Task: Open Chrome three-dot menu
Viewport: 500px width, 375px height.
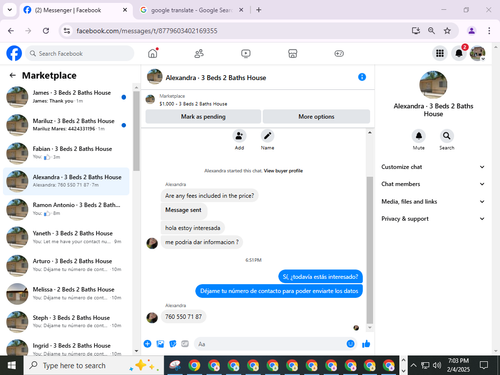Action: coord(489,31)
